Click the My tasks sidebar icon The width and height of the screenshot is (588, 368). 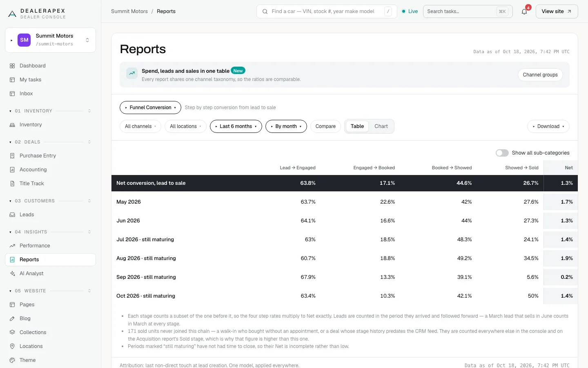tap(12, 80)
